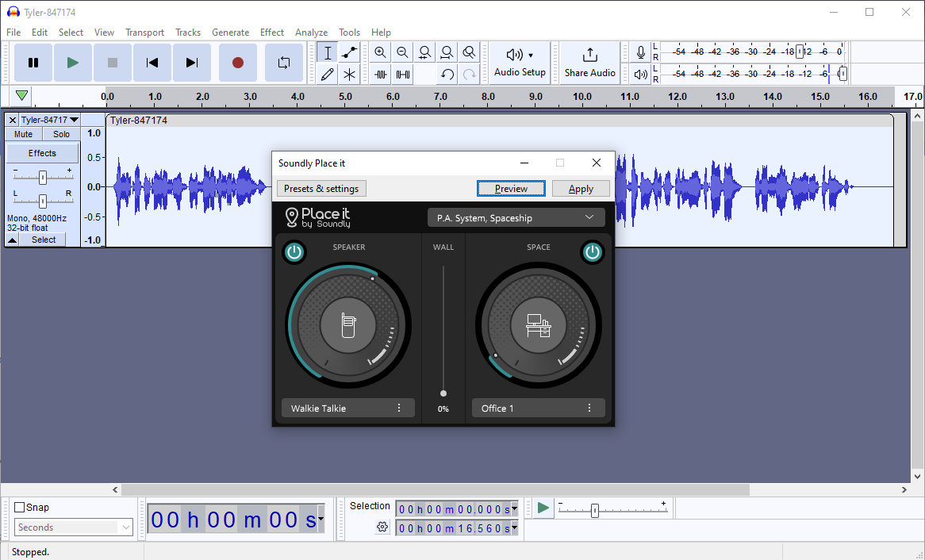This screenshot has width=925, height=560.
Task: Solo the Tyler track
Action: 61,134
